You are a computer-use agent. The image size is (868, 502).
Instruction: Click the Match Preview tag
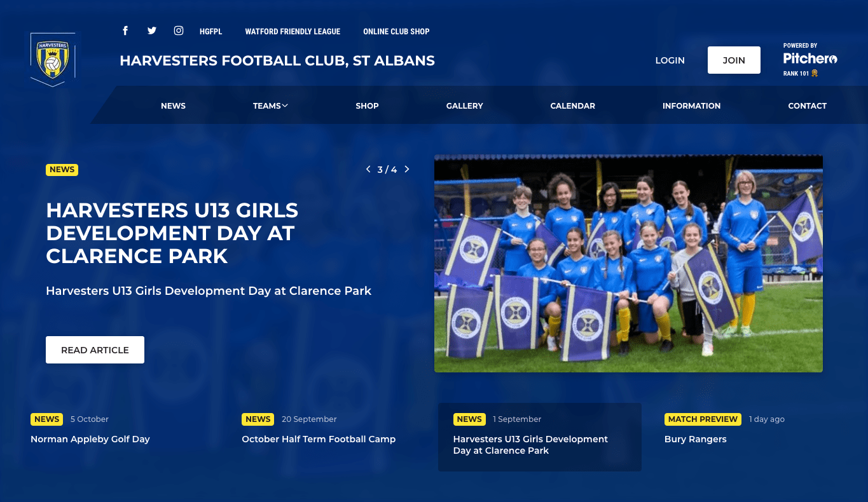click(x=703, y=419)
